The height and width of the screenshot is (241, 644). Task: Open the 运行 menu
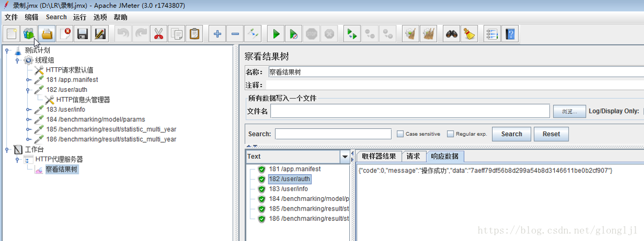click(x=80, y=17)
